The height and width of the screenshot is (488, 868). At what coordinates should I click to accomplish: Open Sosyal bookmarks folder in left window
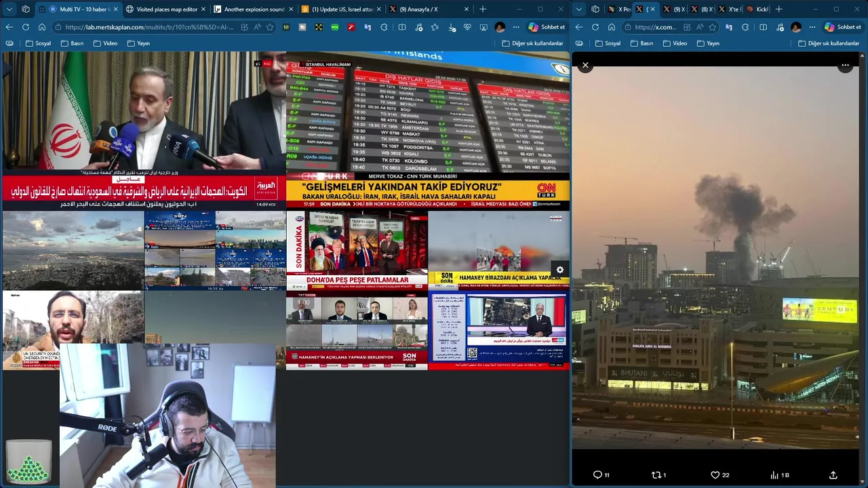click(x=38, y=43)
